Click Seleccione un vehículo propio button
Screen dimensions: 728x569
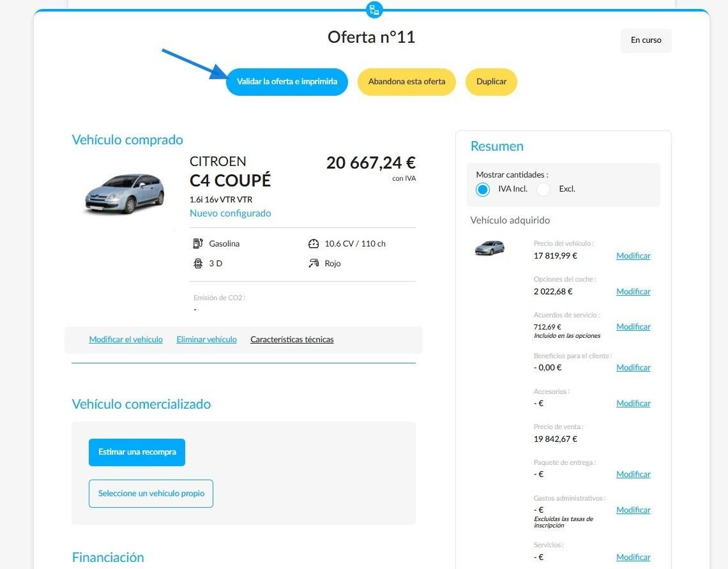tap(151, 494)
